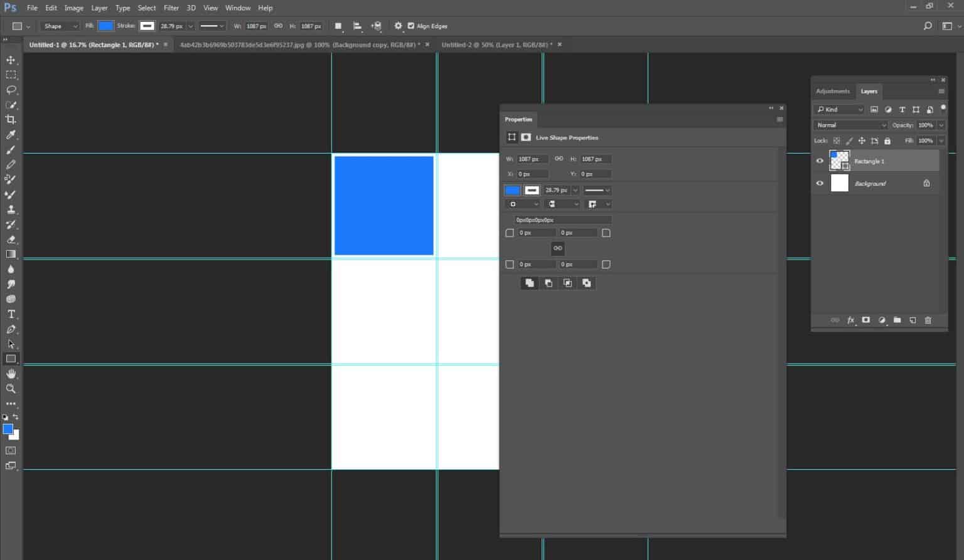Open stroke type dropdown in options bar
Viewport: 964px width, 560px height.
coord(212,26)
